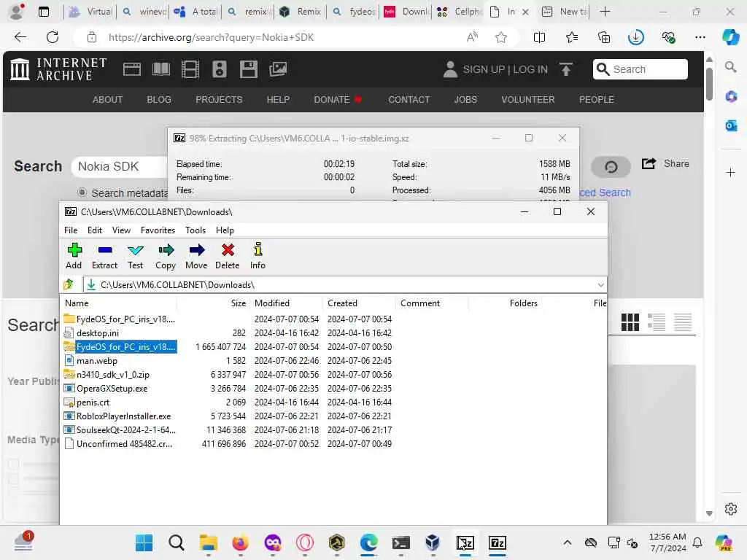Image resolution: width=747 pixels, height=560 pixels.
Task: Open the Edge Copilot sidebar icon
Action: click(x=730, y=37)
